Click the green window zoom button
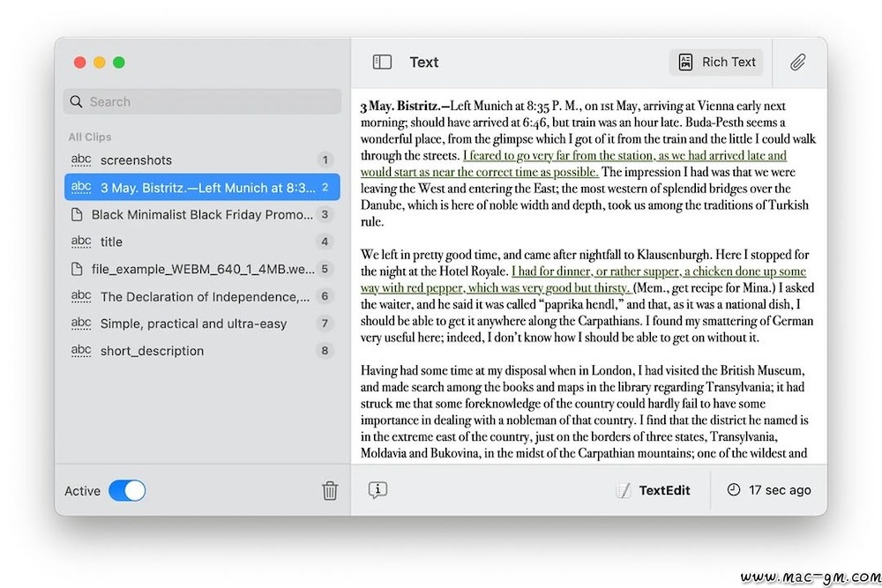882x588 pixels. pyautogui.click(x=119, y=63)
